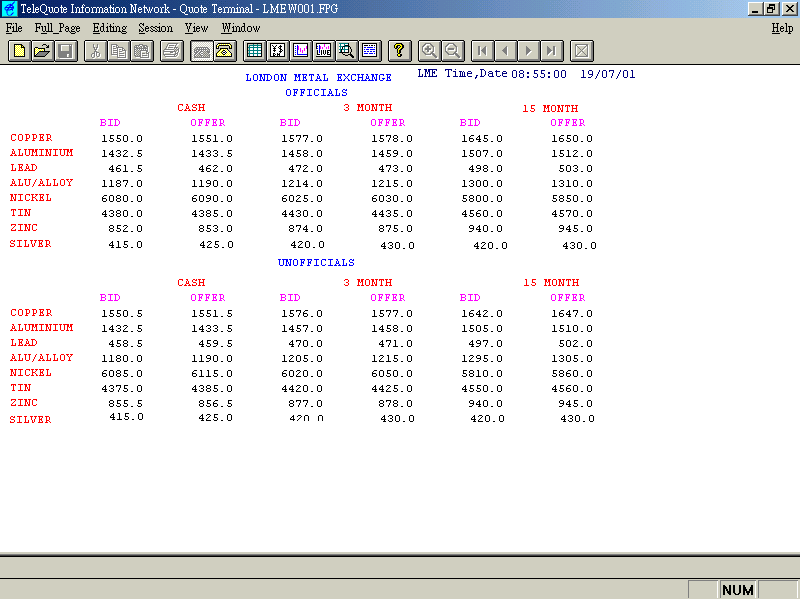Click the COPPER label in officials table
The height and width of the screenshot is (600, 800).
[x=31, y=138]
